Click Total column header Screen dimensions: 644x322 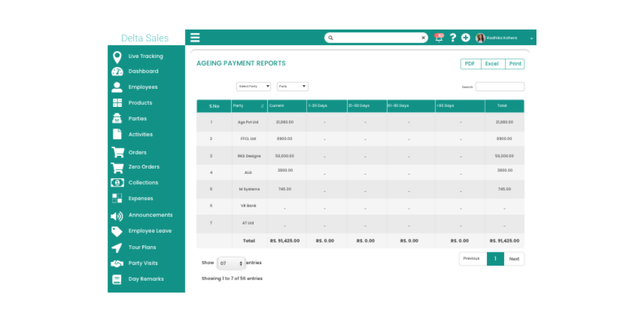point(504,106)
